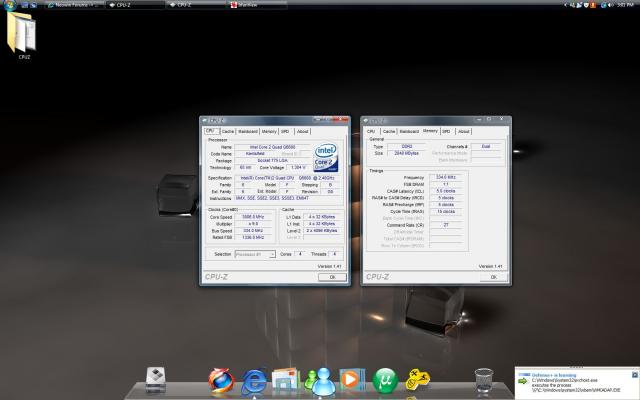This screenshot has height=400, width=640.
Task: Close the Defense+ notification popup
Action: click(635, 374)
